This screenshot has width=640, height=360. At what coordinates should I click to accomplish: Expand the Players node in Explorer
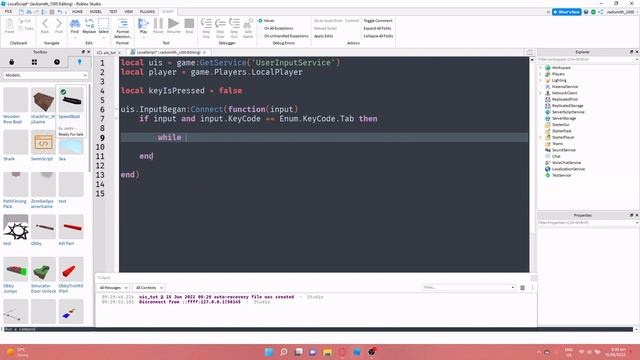coord(541,74)
